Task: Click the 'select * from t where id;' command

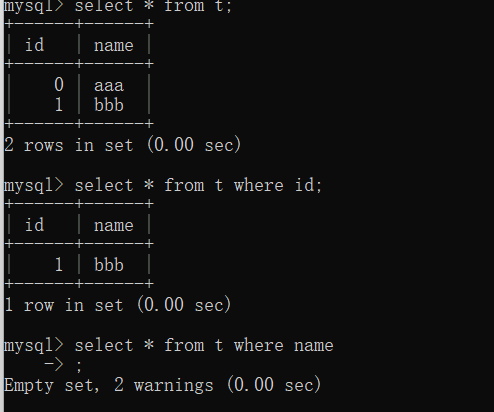Action: pos(198,185)
